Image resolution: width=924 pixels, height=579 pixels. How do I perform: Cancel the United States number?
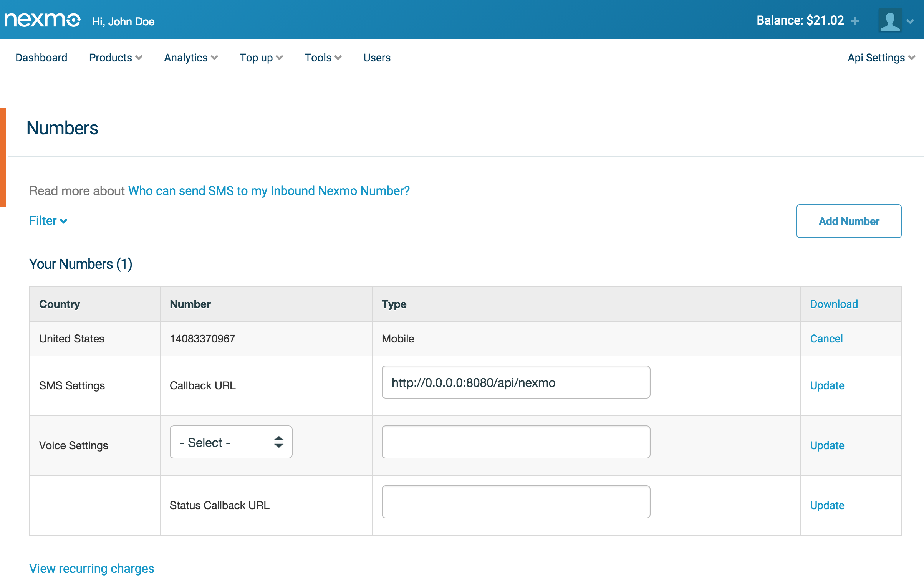point(826,339)
